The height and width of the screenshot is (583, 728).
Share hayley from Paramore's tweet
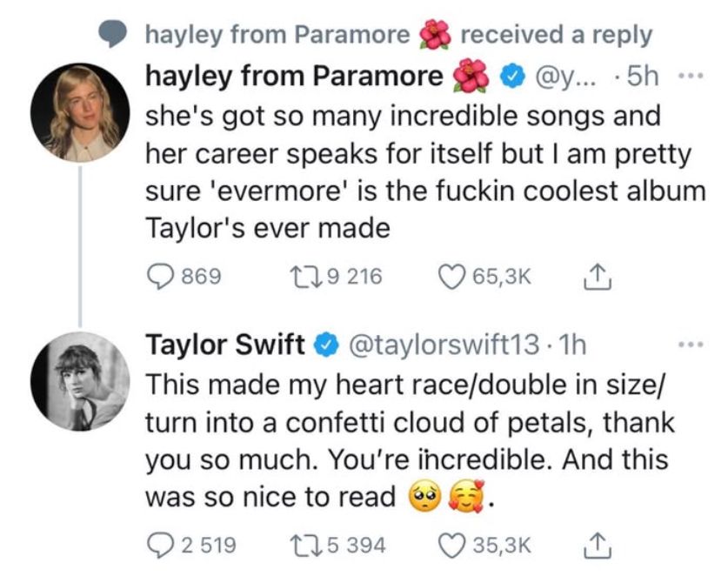coord(601,276)
